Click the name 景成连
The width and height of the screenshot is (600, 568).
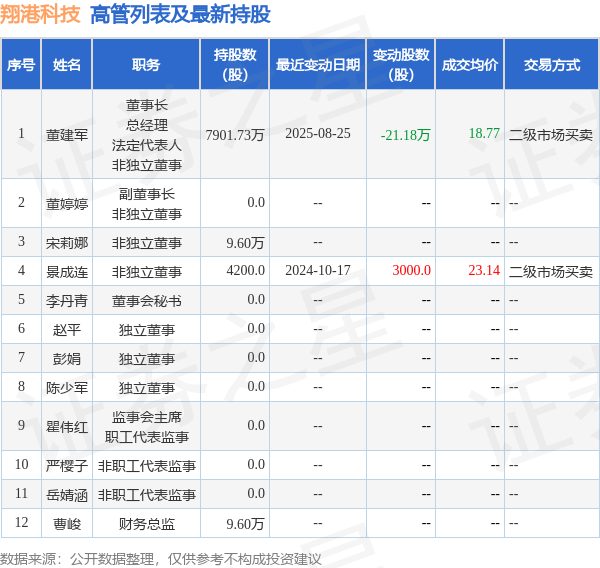tap(67, 272)
